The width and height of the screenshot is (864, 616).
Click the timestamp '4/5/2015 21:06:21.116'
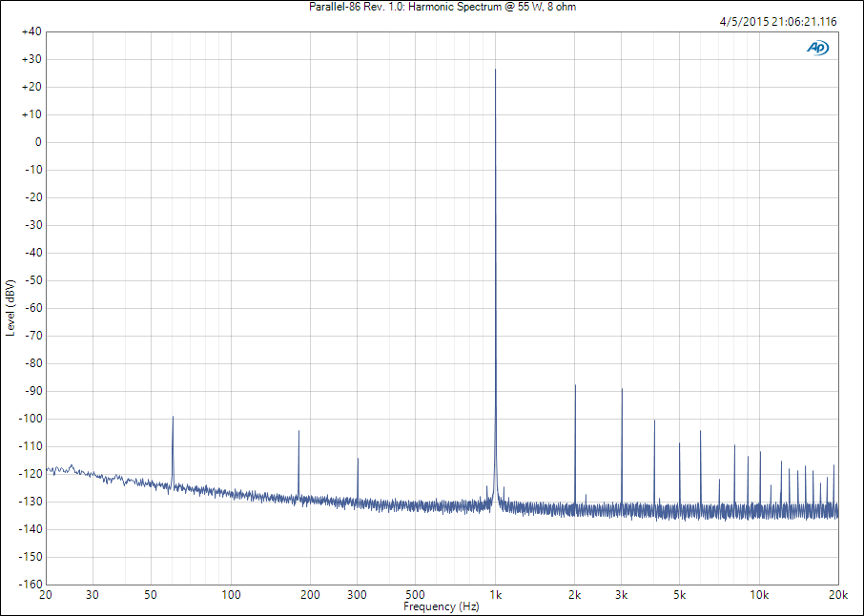pos(778,22)
